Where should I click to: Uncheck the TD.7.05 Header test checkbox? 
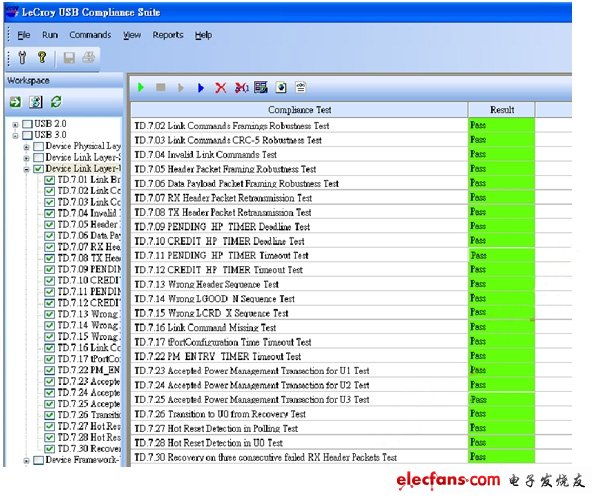50,225
